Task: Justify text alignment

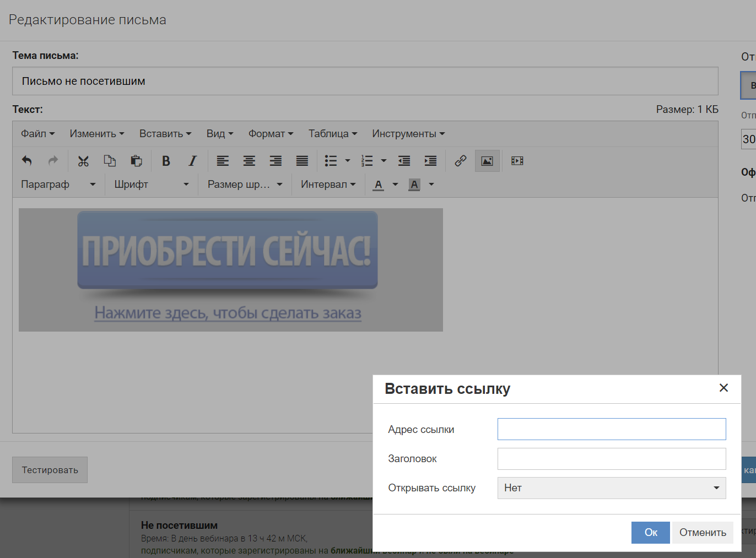Action: click(302, 161)
